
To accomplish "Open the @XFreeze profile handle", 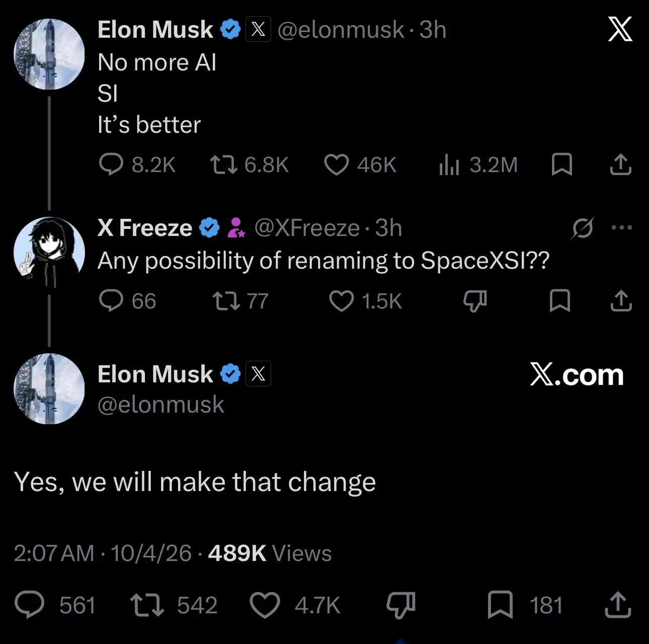I will [307, 228].
